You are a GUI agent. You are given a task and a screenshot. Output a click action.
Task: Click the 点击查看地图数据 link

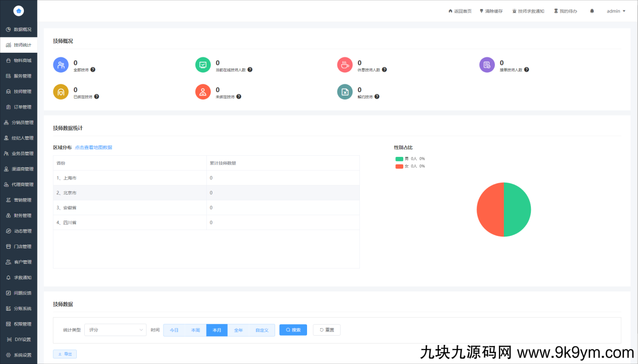point(93,147)
